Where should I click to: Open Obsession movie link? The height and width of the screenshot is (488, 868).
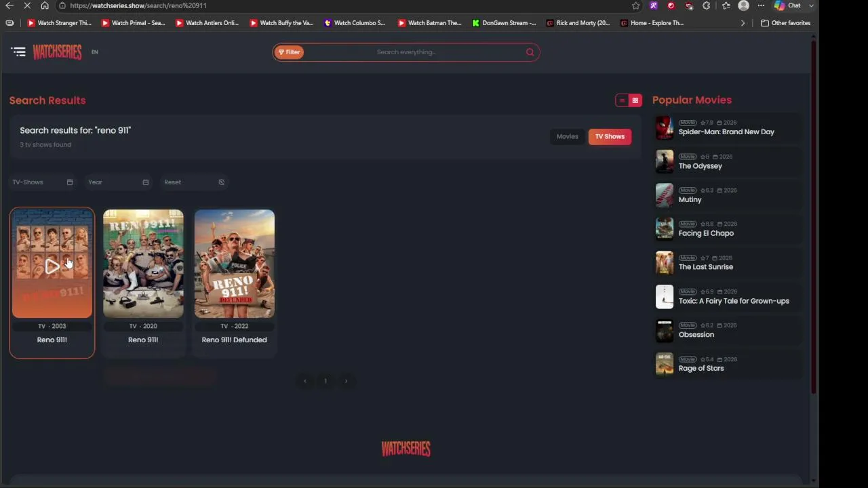click(696, 335)
